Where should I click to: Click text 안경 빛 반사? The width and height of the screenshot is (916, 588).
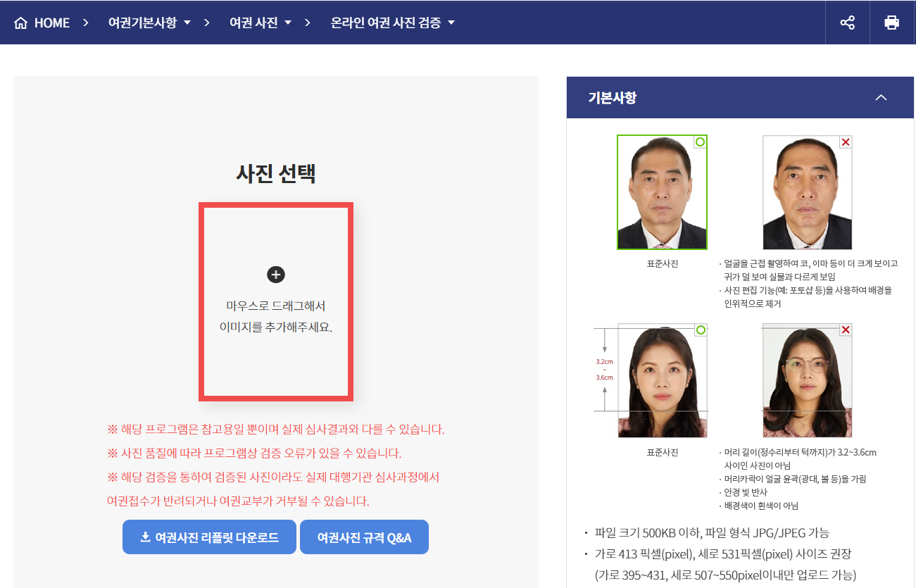point(746,492)
